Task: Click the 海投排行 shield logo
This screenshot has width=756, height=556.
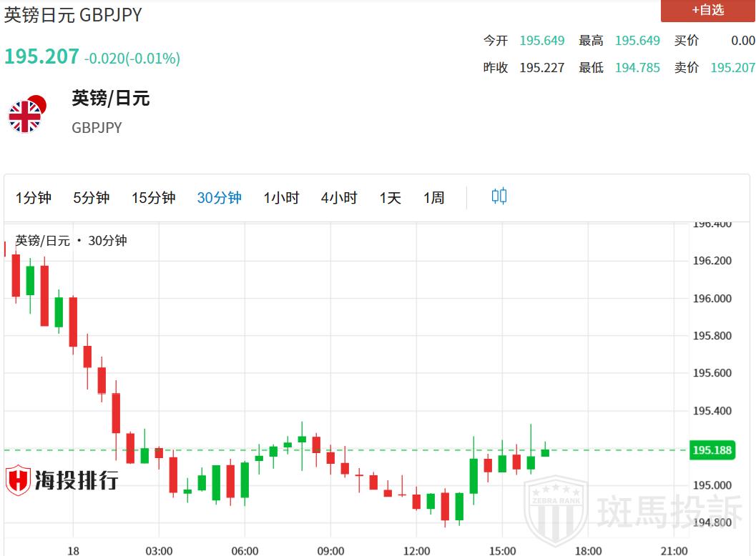Action: pyautogui.click(x=18, y=480)
